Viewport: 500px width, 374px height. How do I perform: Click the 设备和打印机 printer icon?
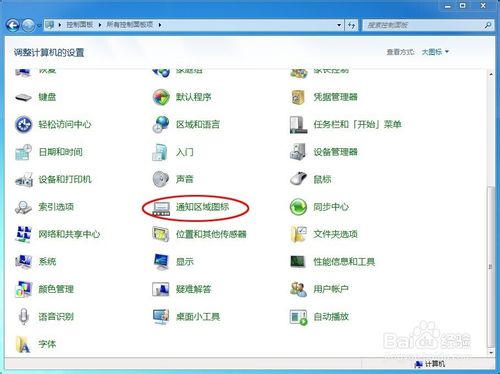pos(24,179)
